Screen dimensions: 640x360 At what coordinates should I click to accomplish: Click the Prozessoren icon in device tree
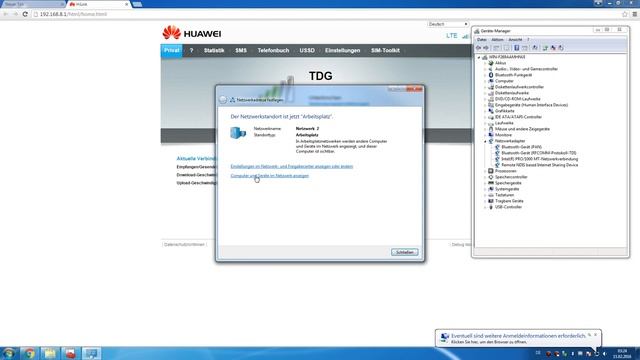pos(491,171)
